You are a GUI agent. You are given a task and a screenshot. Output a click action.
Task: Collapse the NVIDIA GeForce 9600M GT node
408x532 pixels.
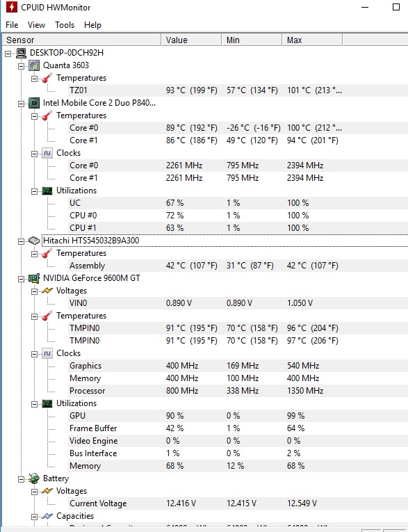coord(22,279)
